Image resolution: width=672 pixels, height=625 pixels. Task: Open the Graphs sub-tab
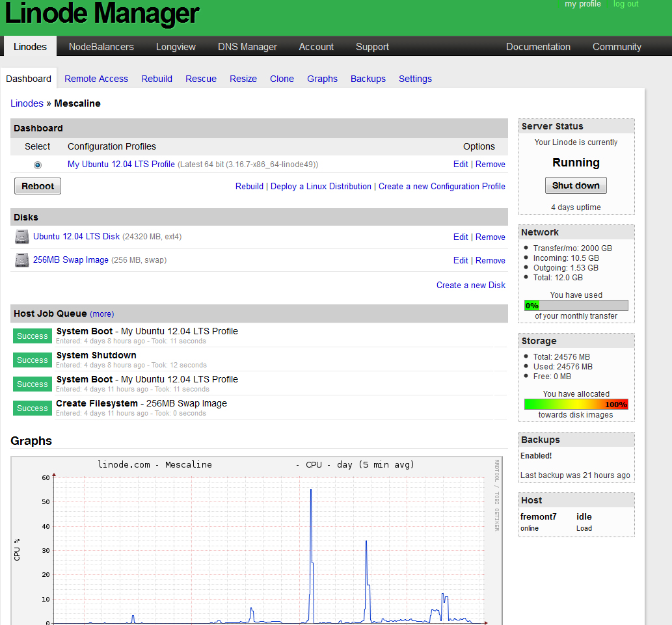(322, 79)
